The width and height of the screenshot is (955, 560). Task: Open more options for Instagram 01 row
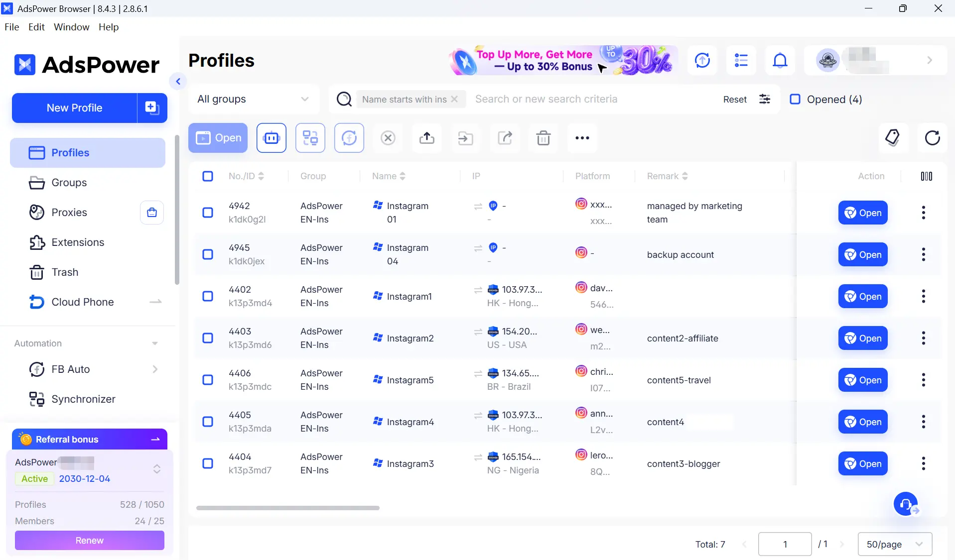point(924,213)
